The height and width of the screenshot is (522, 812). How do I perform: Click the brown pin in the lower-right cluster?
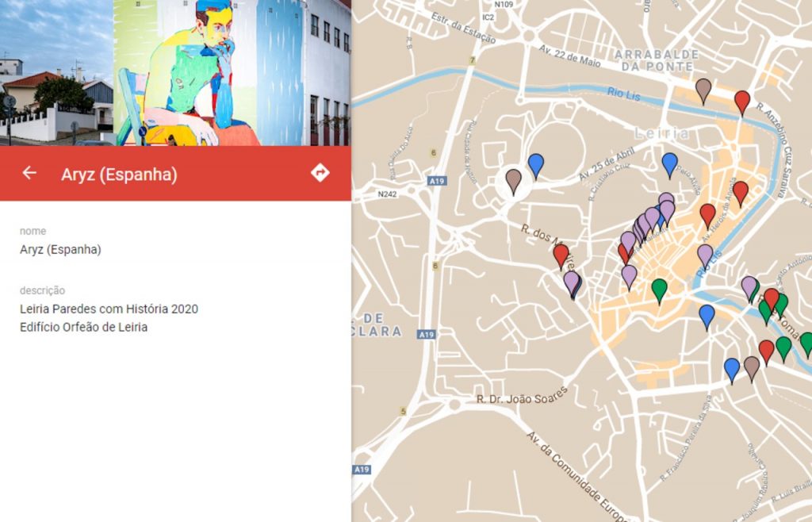[751, 367]
